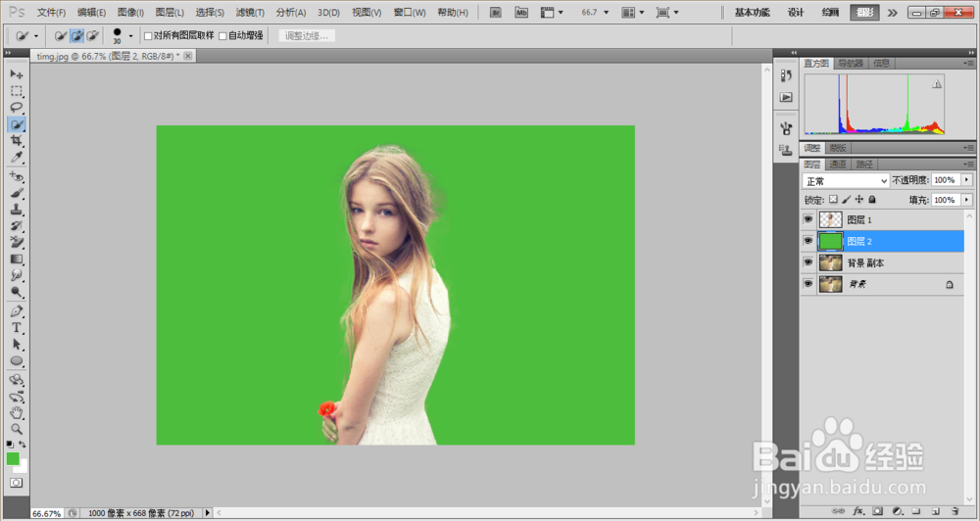Open the tool preset picker arrow
Screen dimensions: 980x521
(36, 36)
